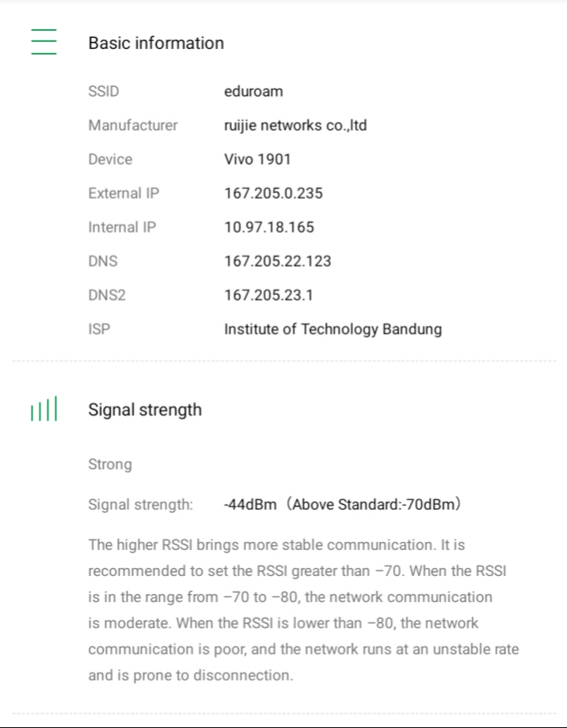Tap the External IP label
The width and height of the screenshot is (567, 728).
(x=124, y=193)
